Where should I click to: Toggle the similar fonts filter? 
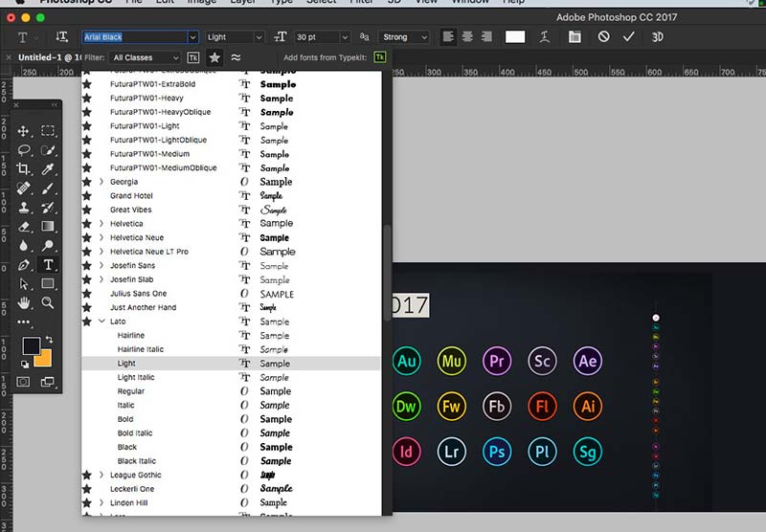[236, 57]
